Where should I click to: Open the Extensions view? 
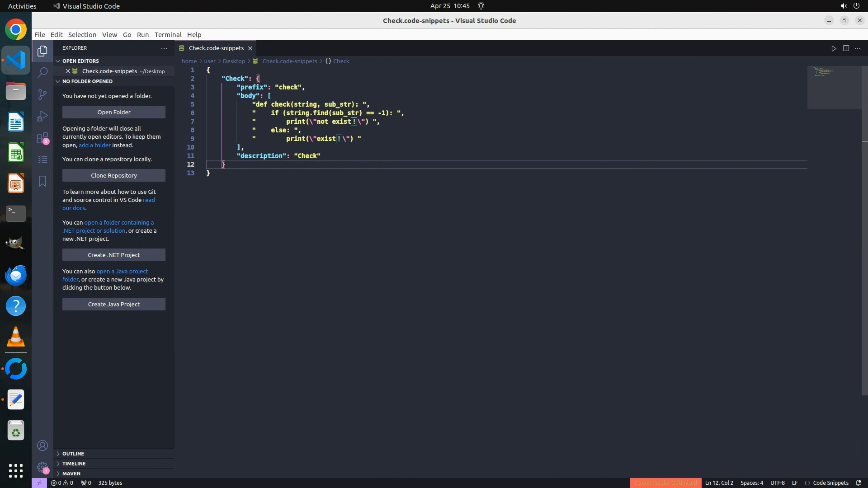pyautogui.click(x=42, y=138)
